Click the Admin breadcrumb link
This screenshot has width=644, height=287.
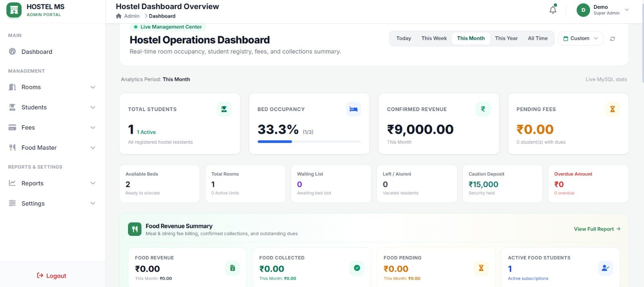click(132, 16)
